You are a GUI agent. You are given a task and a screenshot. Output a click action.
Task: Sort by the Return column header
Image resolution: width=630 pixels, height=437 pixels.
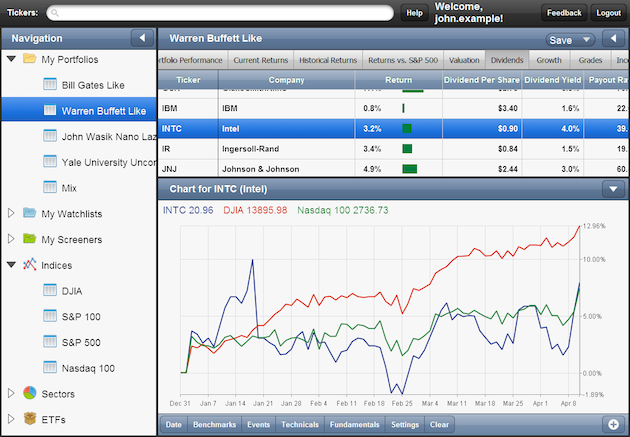click(399, 80)
